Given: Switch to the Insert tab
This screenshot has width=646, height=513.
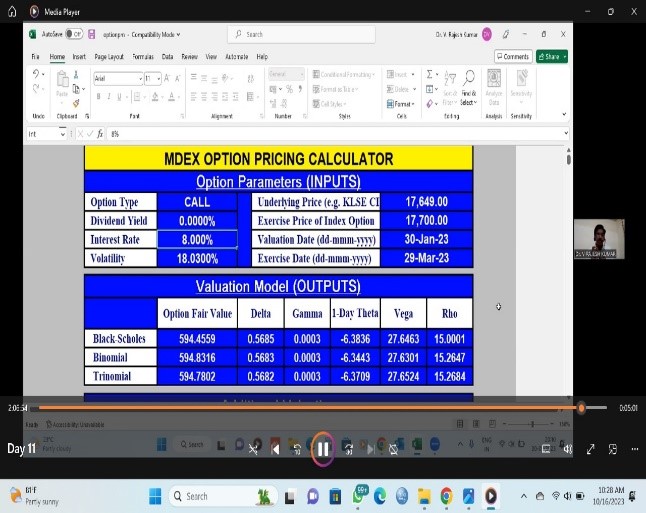Looking at the screenshot, I should [x=79, y=56].
